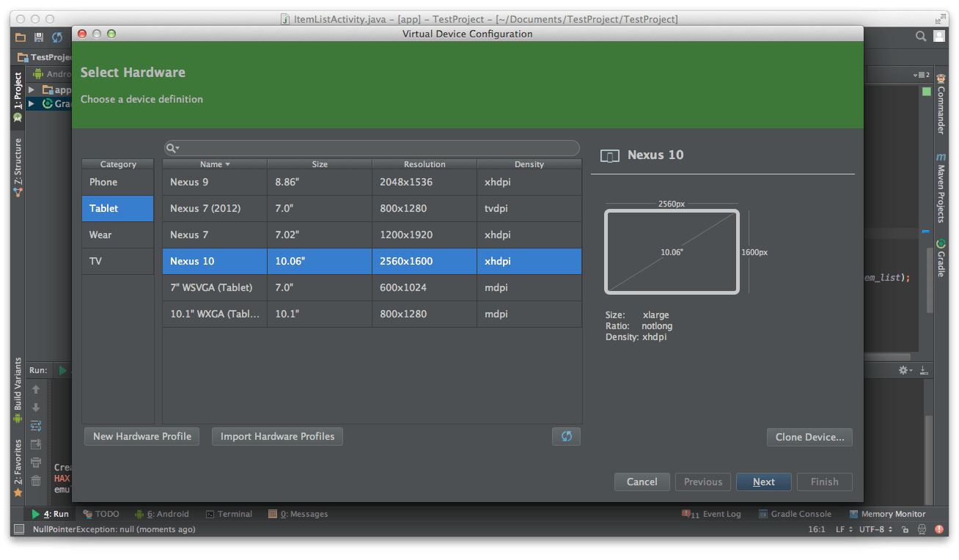
Task: Open the Gradle Console tab
Action: click(x=795, y=514)
